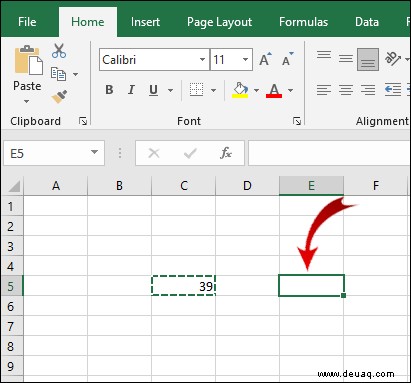The image size is (411, 383).
Task: Open the Name Box dropdown arrow
Action: pyautogui.click(x=94, y=152)
